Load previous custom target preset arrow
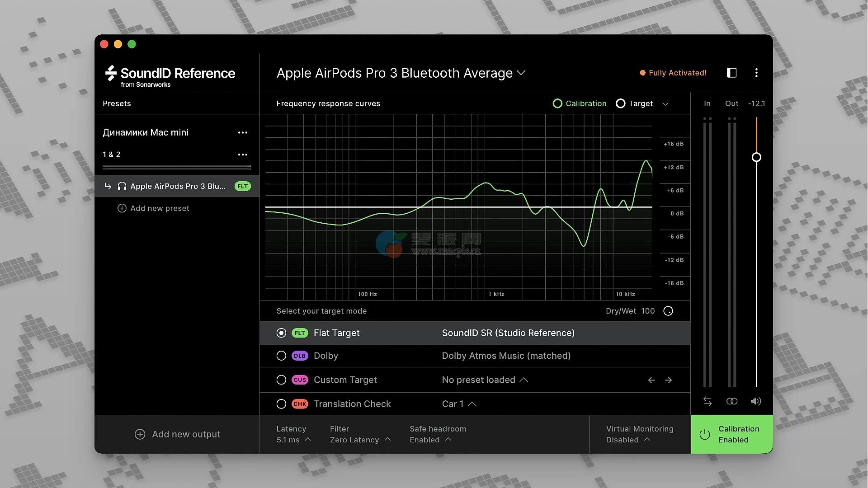Screen dimensions: 868x488 pyautogui.click(x=651, y=380)
